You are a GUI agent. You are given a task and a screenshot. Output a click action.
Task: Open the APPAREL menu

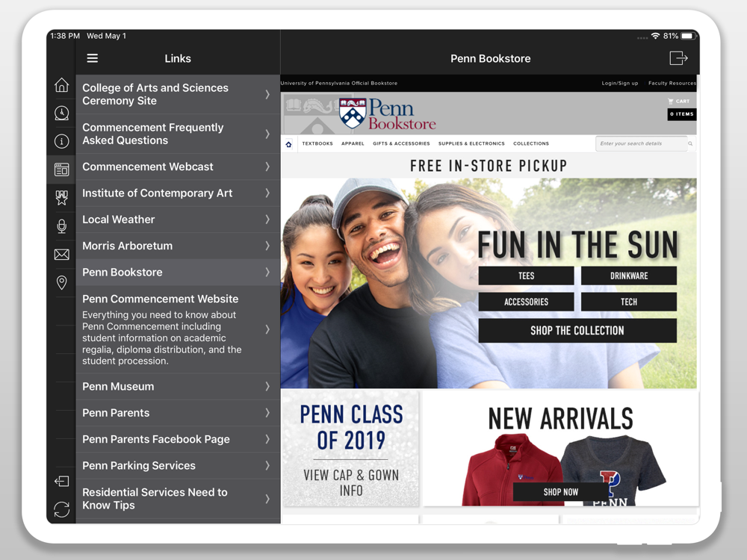353,143
